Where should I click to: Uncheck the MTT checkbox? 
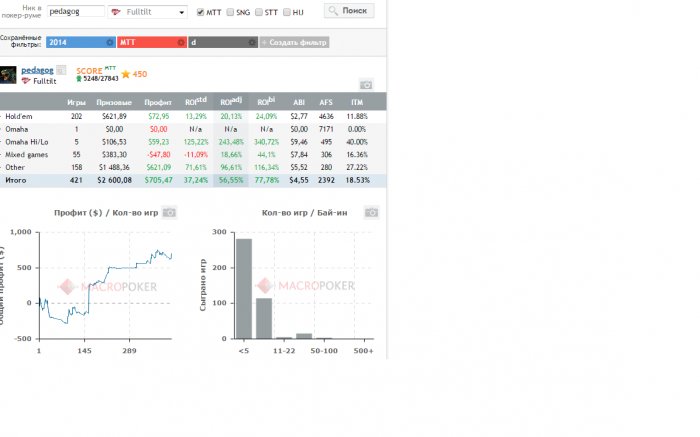click(x=200, y=12)
